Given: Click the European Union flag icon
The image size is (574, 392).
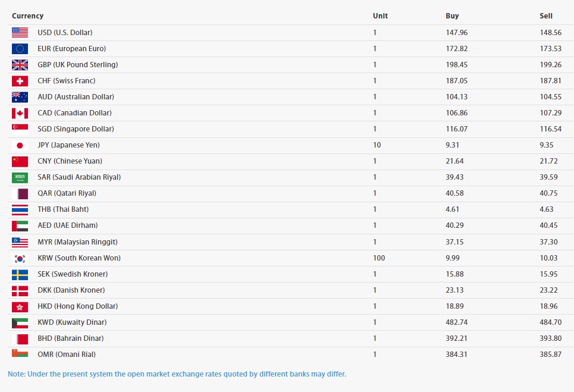Looking at the screenshot, I should point(20,49).
